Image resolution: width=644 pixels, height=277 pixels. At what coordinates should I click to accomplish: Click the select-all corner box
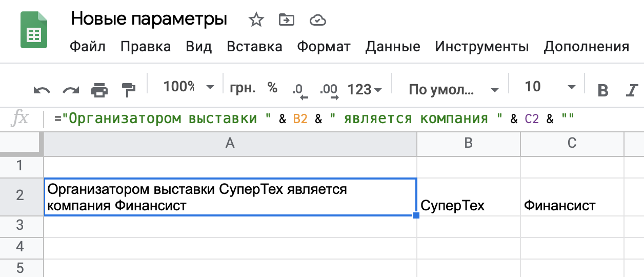[22, 144]
